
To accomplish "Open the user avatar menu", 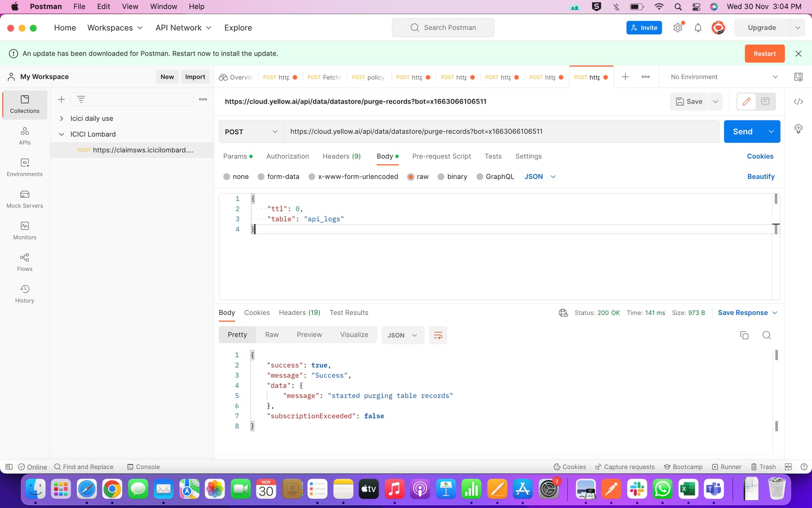I will [x=718, y=28].
